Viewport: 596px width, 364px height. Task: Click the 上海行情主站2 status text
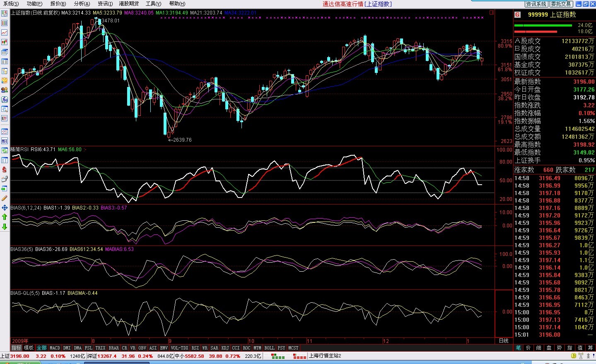(325, 356)
